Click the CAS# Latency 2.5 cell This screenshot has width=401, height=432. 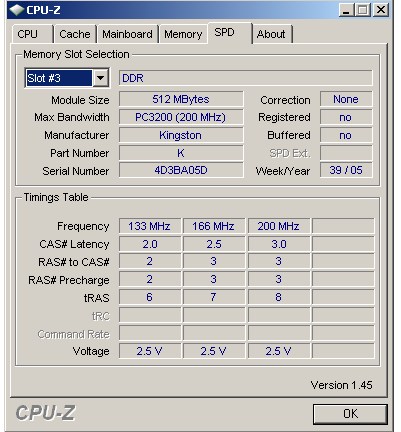click(214, 244)
